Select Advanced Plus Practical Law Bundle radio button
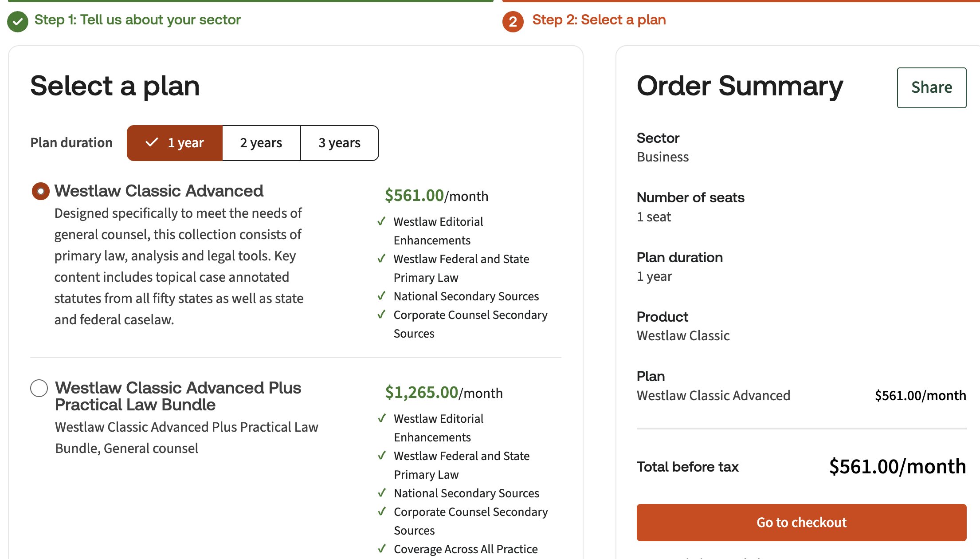Screen dimensions: 980x559 39,388
